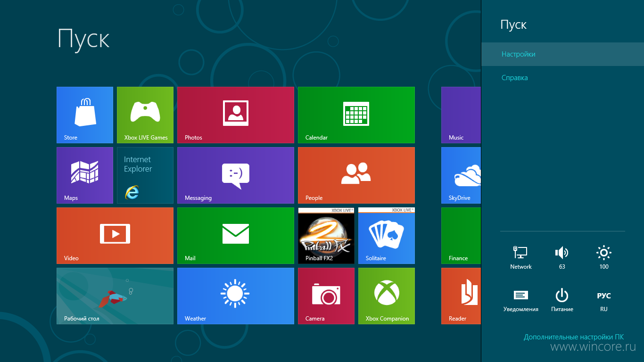644x362 pixels.
Task: Open the Messaging tile
Action: click(x=236, y=175)
